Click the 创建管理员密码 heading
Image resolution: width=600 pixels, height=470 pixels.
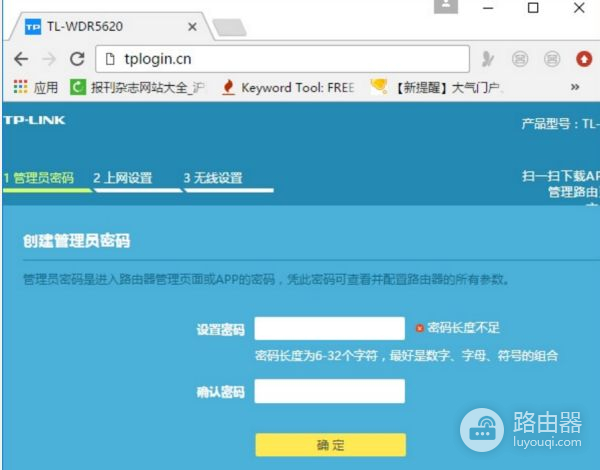point(77,241)
